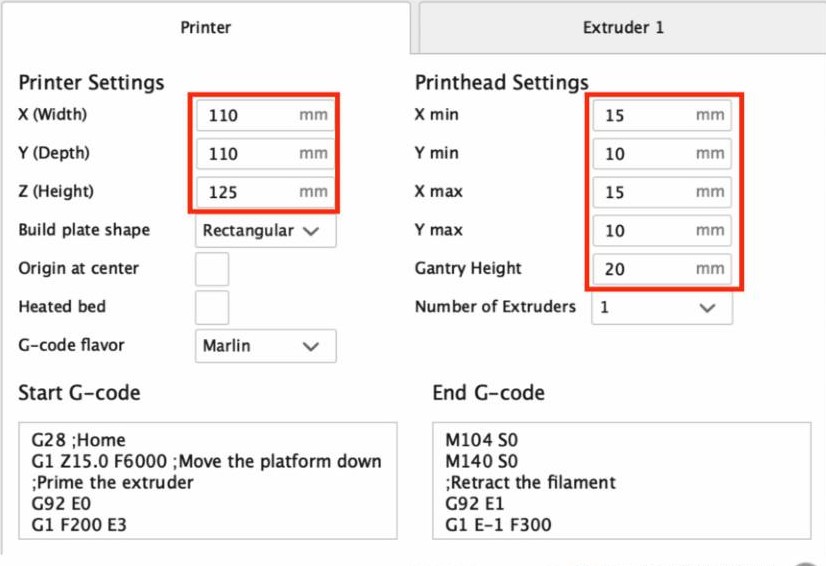Screen dimensions: 826x566
Task: Open the Build plate shape dropdown
Action: (266, 230)
